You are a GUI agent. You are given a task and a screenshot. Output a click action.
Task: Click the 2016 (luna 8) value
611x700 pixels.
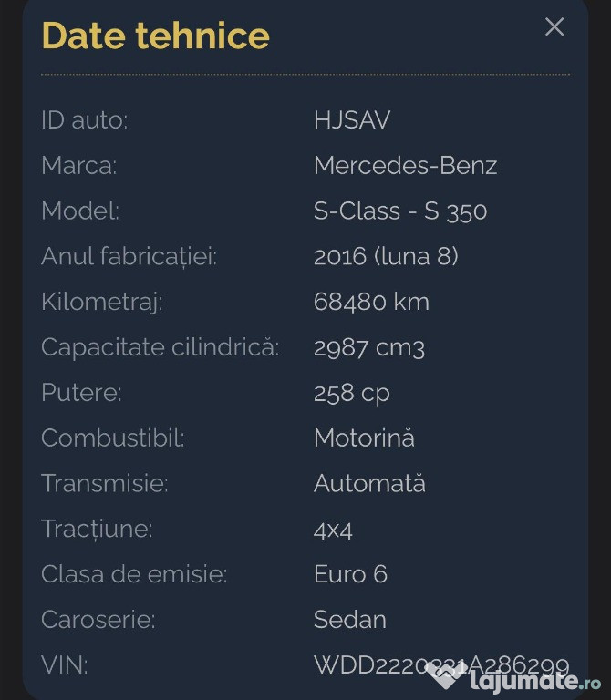pyautogui.click(x=385, y=257)
